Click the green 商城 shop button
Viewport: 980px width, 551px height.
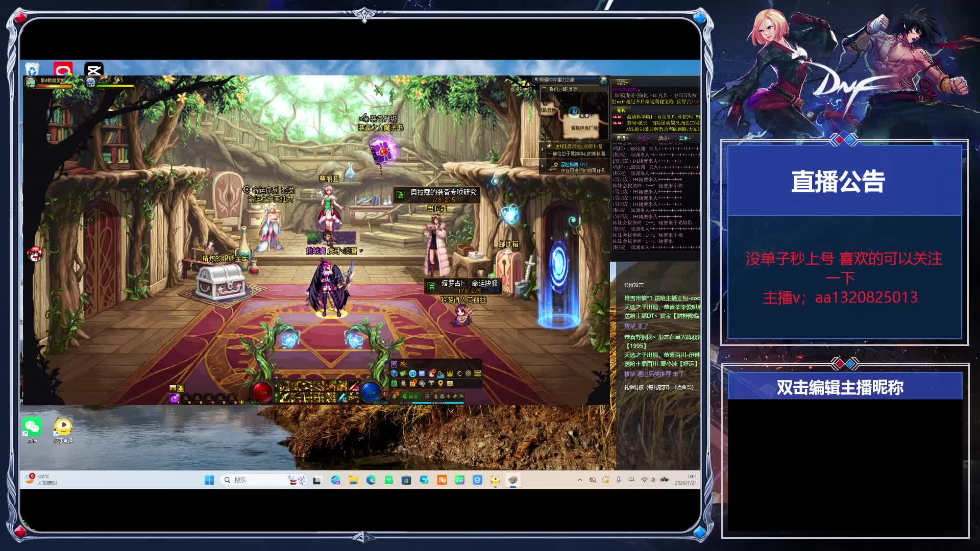click(x=411, y=396)
